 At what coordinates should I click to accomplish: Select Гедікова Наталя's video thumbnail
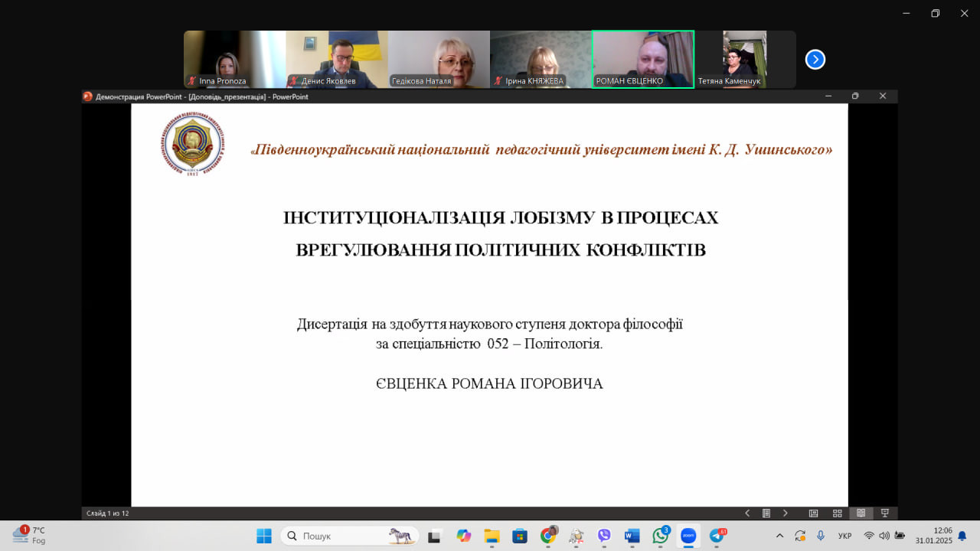(439, 60)
